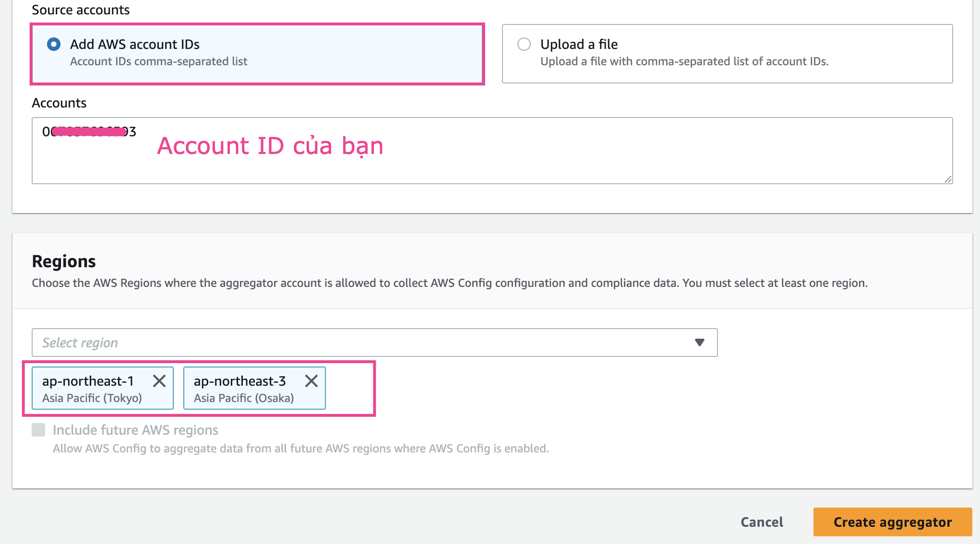
Task: Click the Accounts textarea resize handle
Action: (x=948, y=179)
